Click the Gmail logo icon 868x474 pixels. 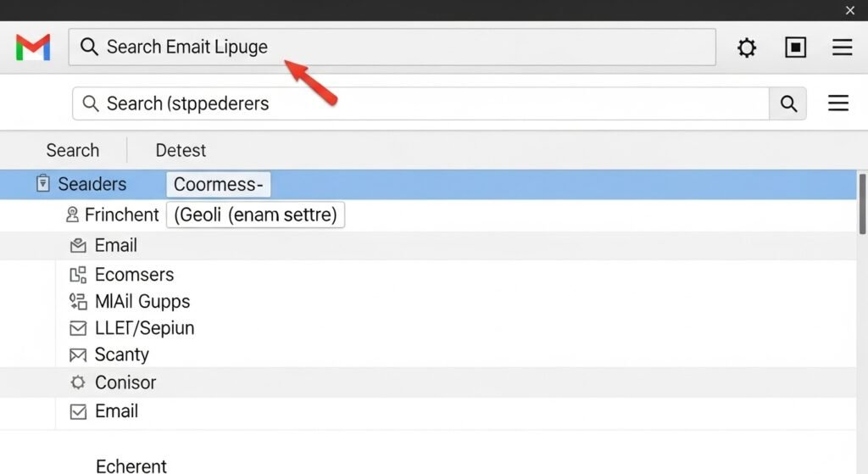pyautogui.click(x=33, y=47)
